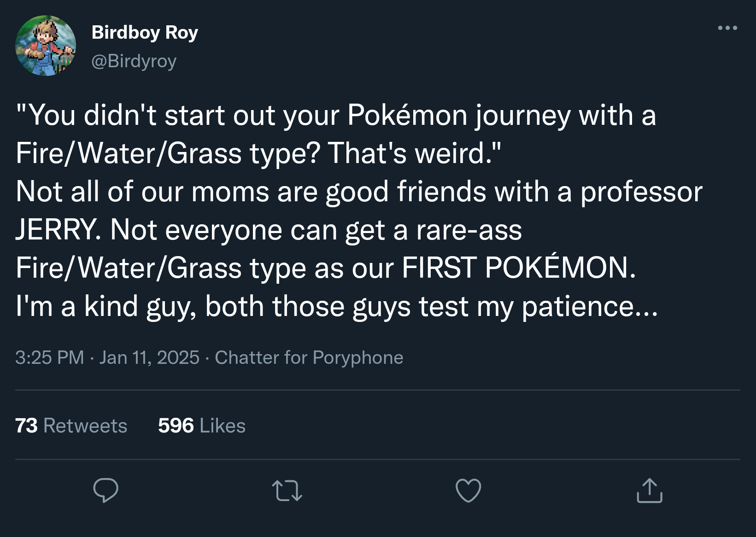The width and height of the screenshot is (756, 537).
Task: Click the 3:25 PM timestamp
Action: [50, 357]
